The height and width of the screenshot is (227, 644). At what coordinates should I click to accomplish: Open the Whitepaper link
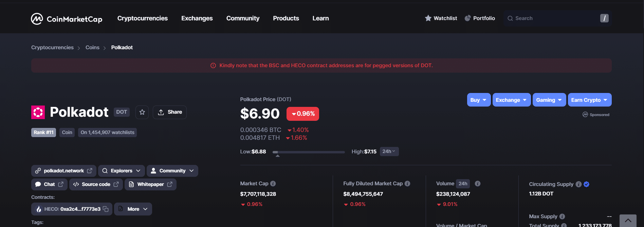coord(150,184)
